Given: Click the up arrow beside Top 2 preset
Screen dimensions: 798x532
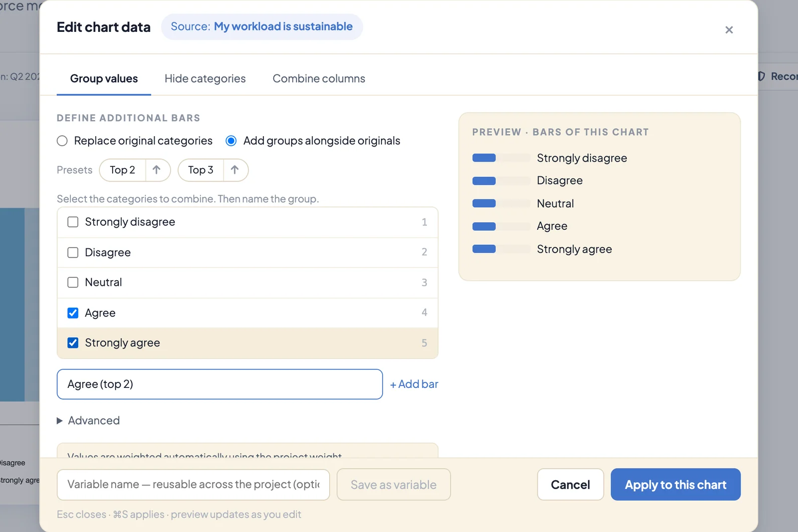Looking at the screenshot, I should [157, 170].
